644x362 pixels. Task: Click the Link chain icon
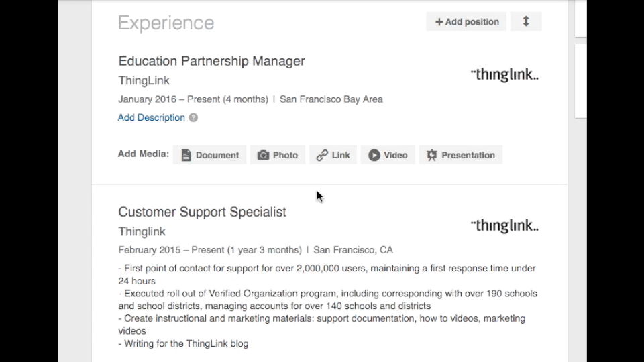(322, 155)
